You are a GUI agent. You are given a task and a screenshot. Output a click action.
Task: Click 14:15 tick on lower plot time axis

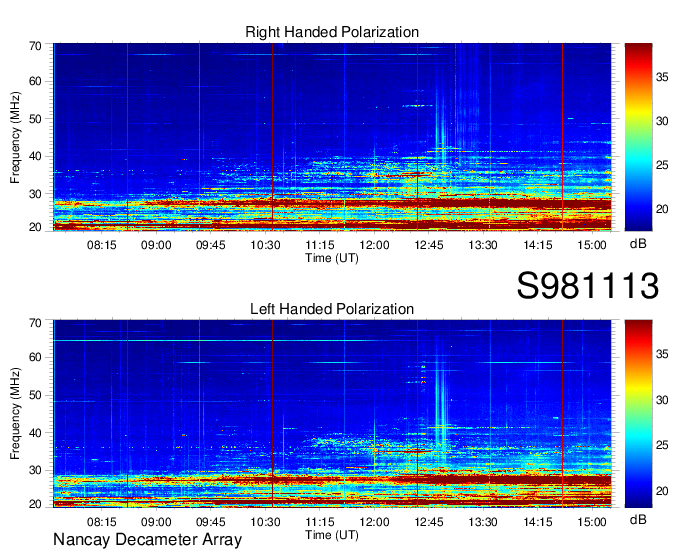(538, 522)
